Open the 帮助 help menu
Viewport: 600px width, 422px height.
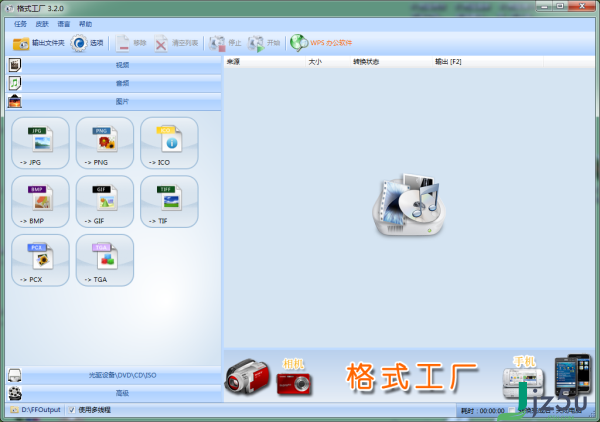(x=85, y=24)
